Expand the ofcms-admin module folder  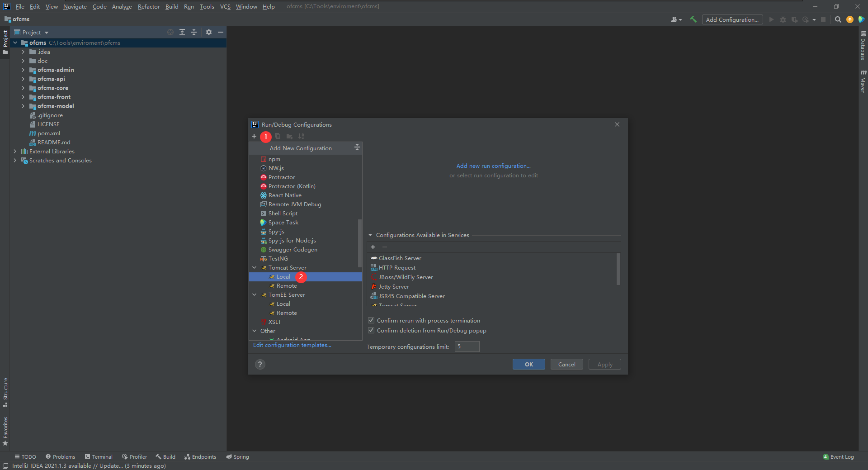click(x=23, y=70)
